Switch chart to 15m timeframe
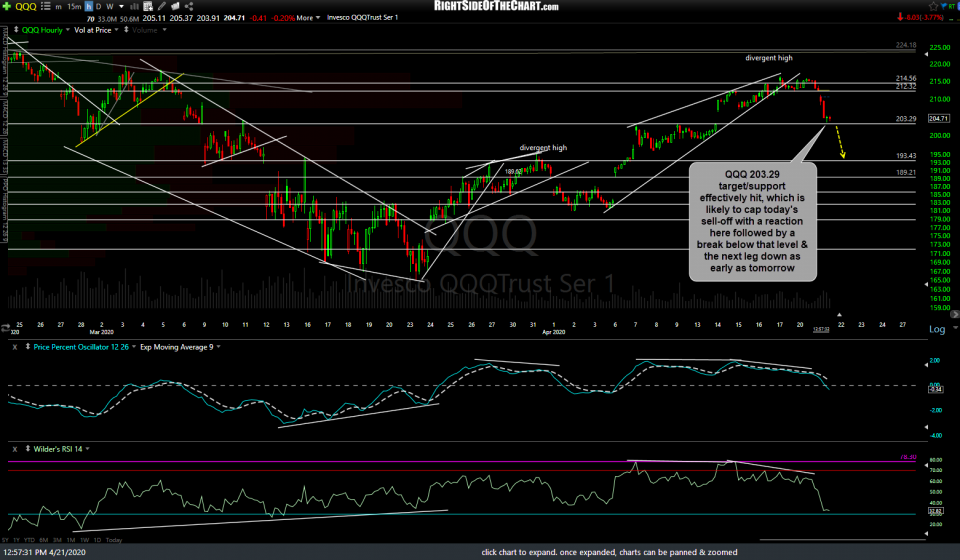 click(x=74, y=7)
